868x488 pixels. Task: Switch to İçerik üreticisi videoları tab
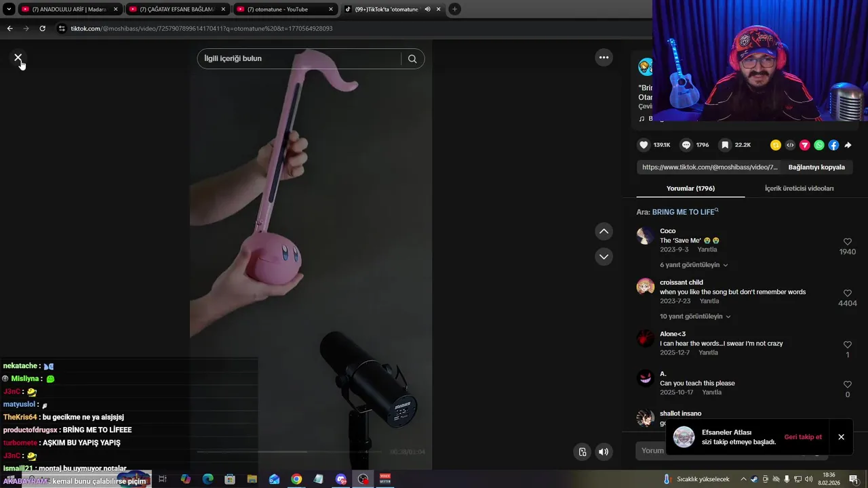799,188
